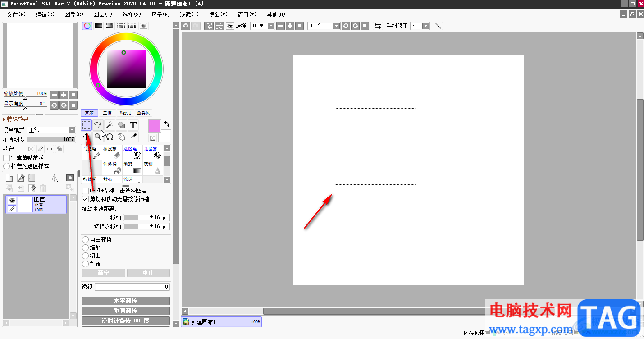Image resolution: width=644 pixels, height=339 pixels.
Task: Click the 透视 input field
Action: [132, 287]
